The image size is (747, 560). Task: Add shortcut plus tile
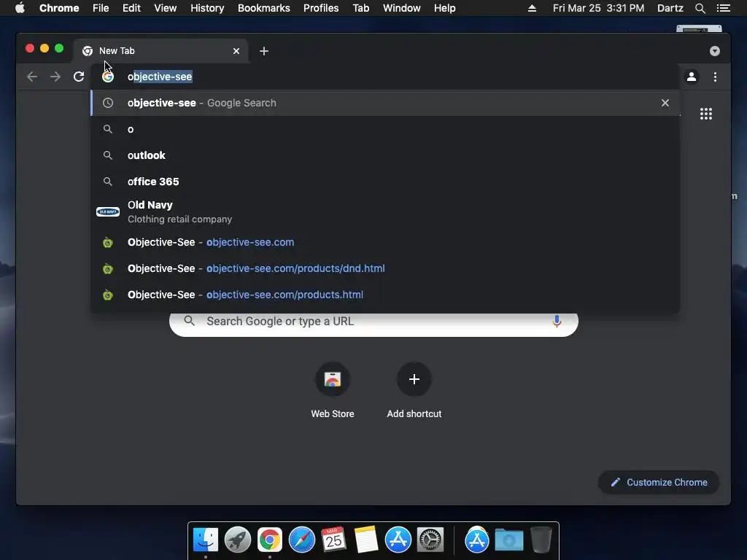coord(414,390)
